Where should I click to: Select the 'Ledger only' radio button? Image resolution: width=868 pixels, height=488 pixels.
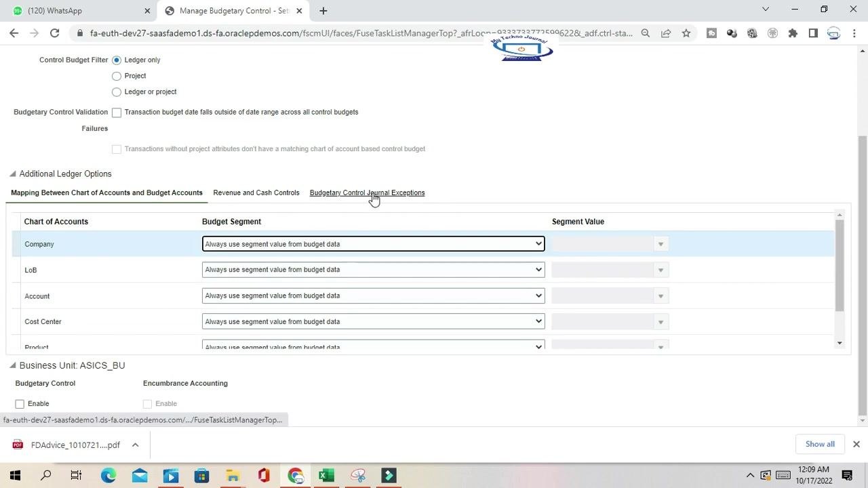tap(117, 60)
